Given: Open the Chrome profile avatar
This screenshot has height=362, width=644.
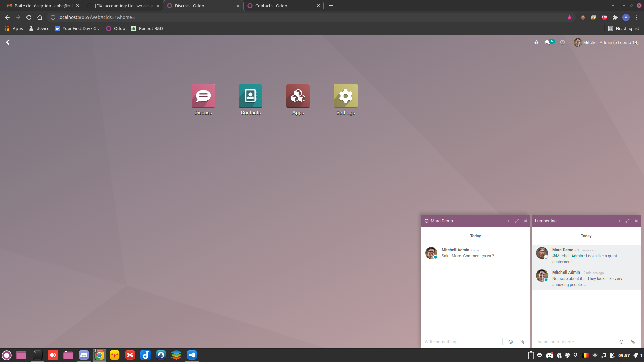Looking at the screenshot, I should click(x=626, y=17).
